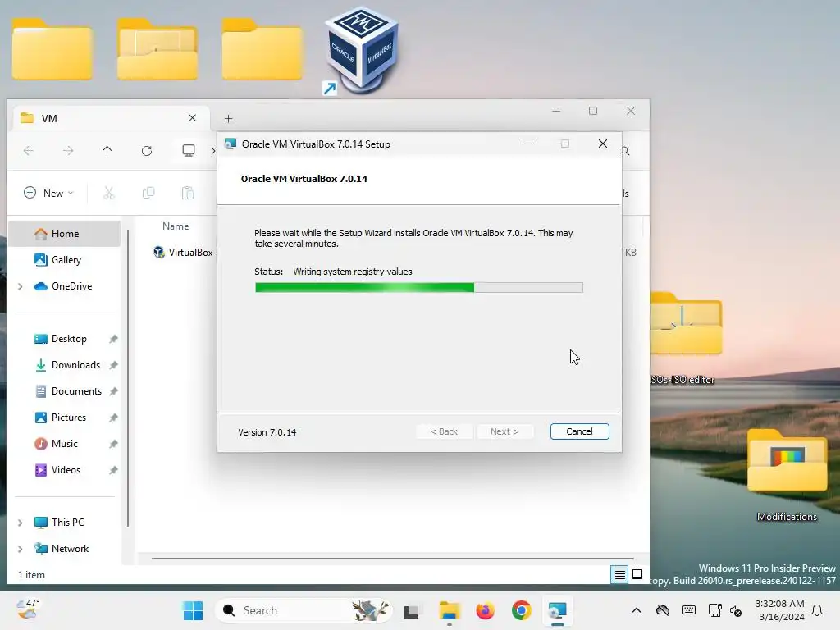This screenshot has height=630, width=840.
Task: Click the Paste clipboard icon
Action: coord(188,193)
